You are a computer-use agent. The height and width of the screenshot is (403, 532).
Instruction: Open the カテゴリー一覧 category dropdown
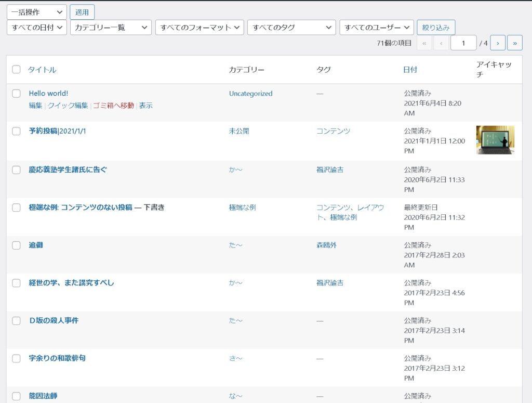111,28
